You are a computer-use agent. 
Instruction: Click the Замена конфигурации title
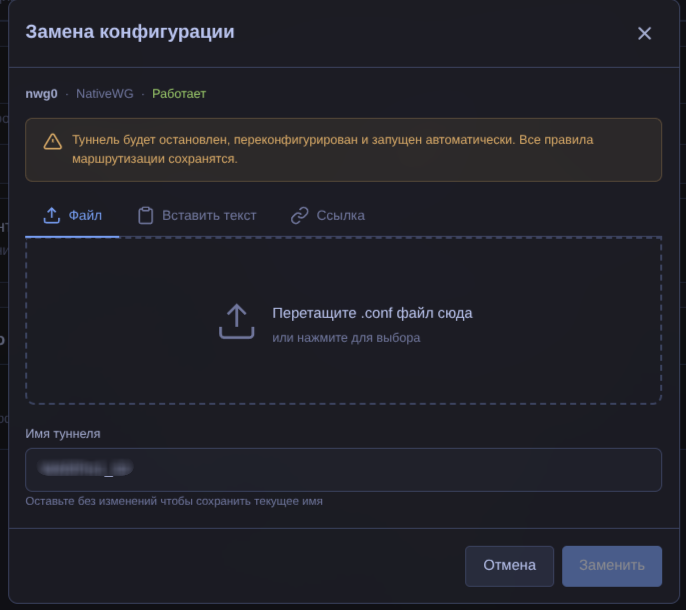(x=130, y=32)
